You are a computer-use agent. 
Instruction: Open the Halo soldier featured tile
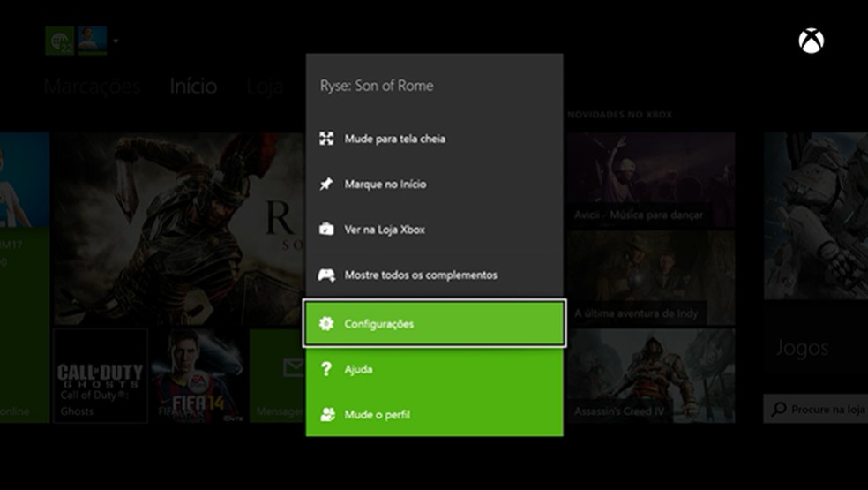(816, 216)
